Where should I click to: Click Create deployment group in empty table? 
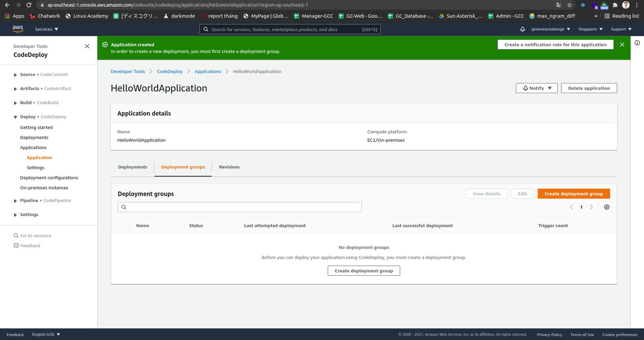(x=364, y=271)
